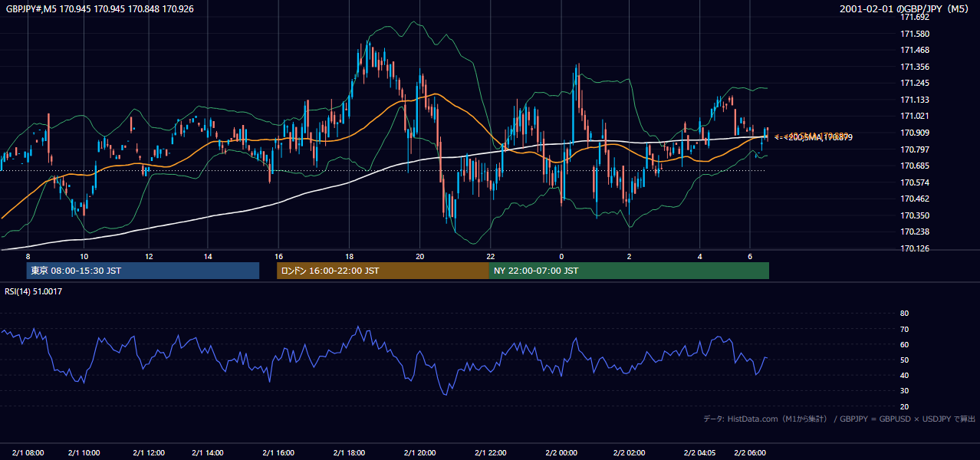Click price axis label 170.797
Screen dimensions: 980x460
[914, 149]
